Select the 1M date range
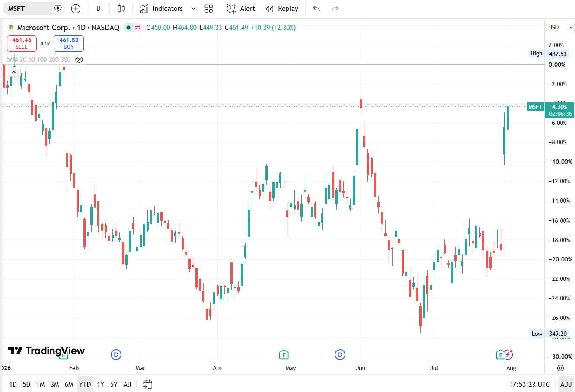The height and width of the screenshot is (392, 575). pos(40,384)
